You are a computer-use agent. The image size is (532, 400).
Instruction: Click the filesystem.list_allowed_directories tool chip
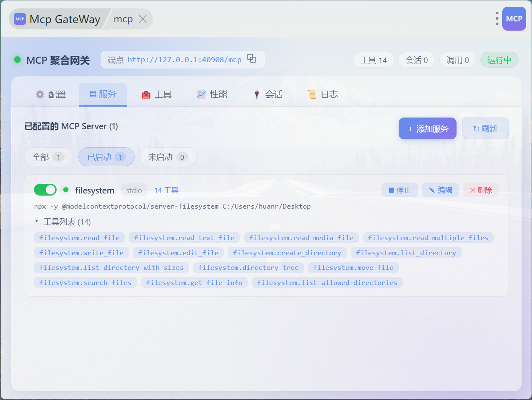pyautogui.click(x=327, y=282)
